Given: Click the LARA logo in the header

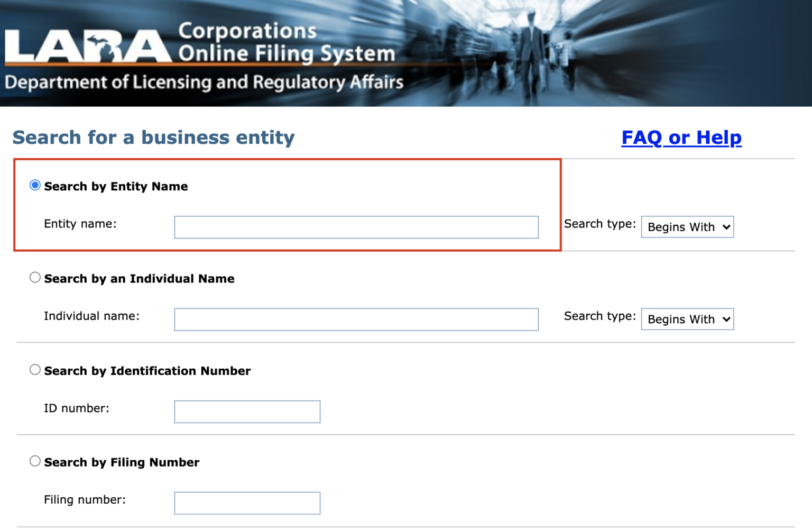Looking at the screenshot, I should point(87,47).
